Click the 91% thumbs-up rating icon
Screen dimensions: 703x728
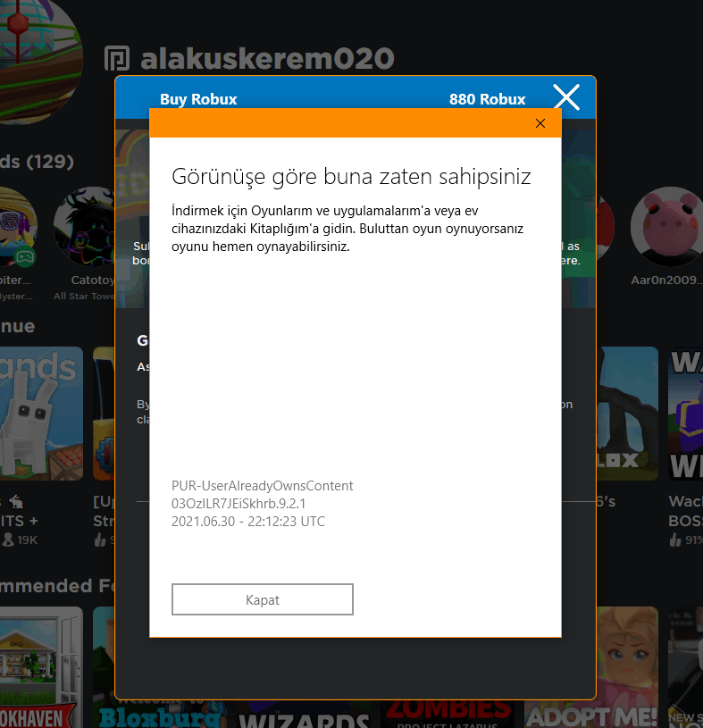(x=675, y=540)
